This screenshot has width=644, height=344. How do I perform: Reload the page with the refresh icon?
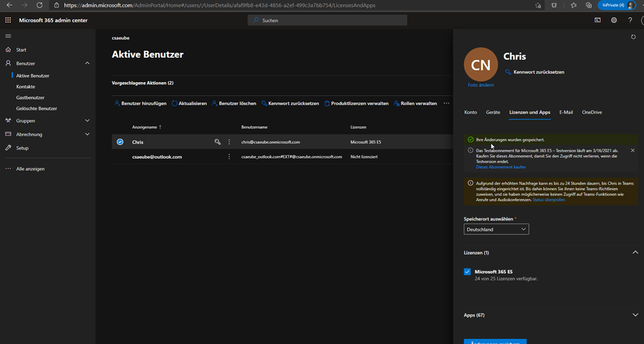(39, 5)
